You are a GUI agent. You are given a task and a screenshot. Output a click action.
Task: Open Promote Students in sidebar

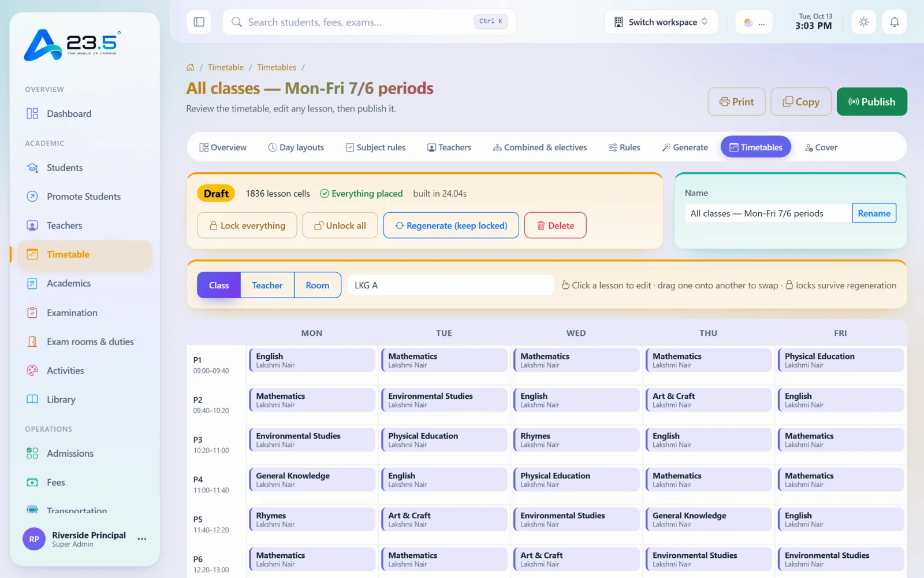[85, 197]
